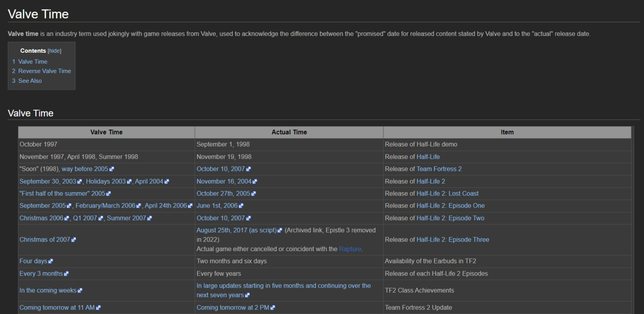The height and width of the screenshot is (314, 644).
Task: Open 'In the coming weeks' source link
Action: pyautogui.click(x=48, y=290)
